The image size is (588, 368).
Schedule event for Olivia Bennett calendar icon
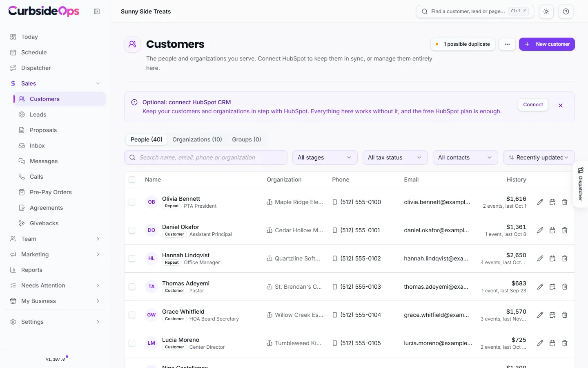tap(552, 202)
